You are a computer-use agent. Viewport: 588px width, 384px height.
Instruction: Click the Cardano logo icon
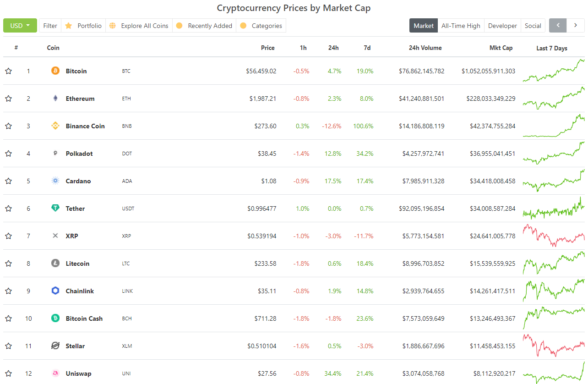coord(55,181)
